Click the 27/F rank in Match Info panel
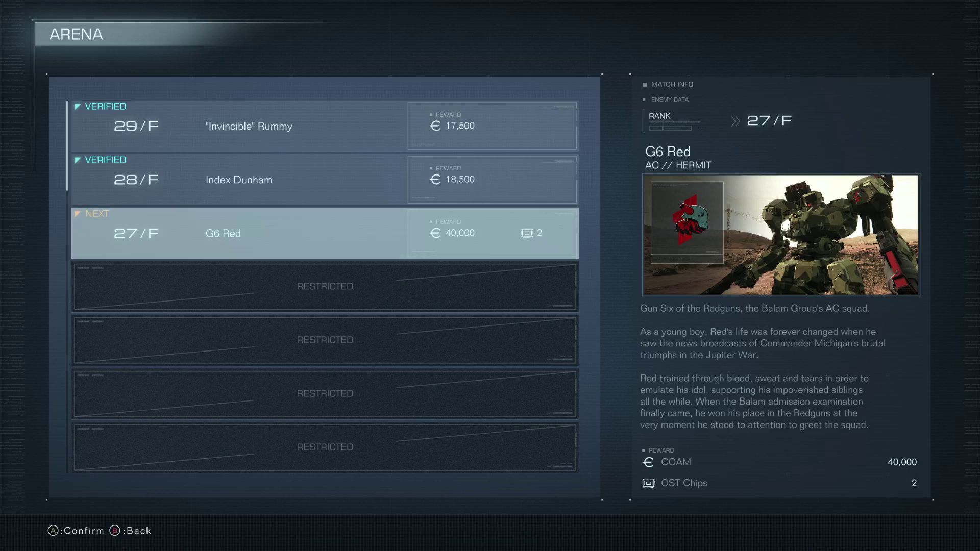 [769, 120]
